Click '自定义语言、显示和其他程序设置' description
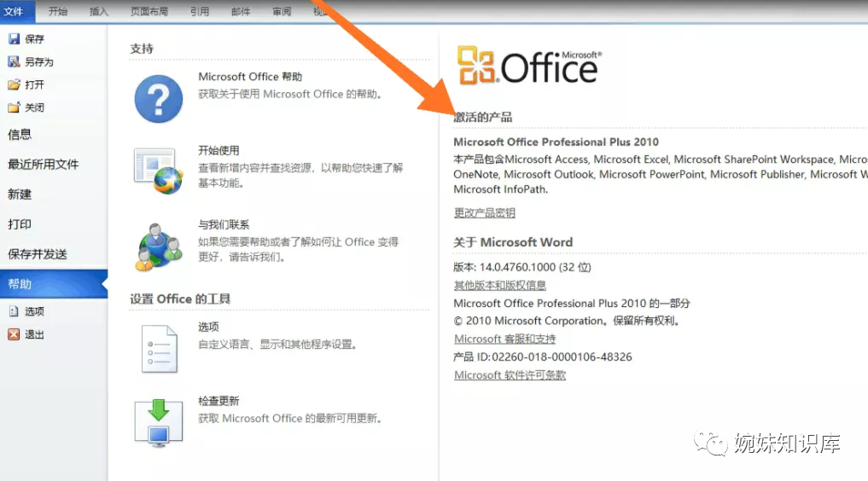 (277, 344)
